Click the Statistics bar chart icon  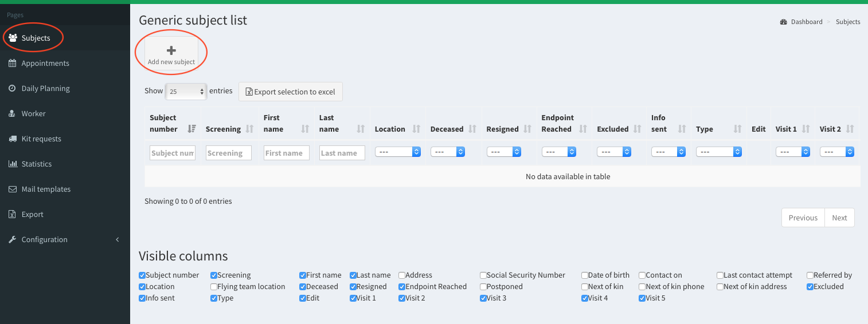[12, 164]
